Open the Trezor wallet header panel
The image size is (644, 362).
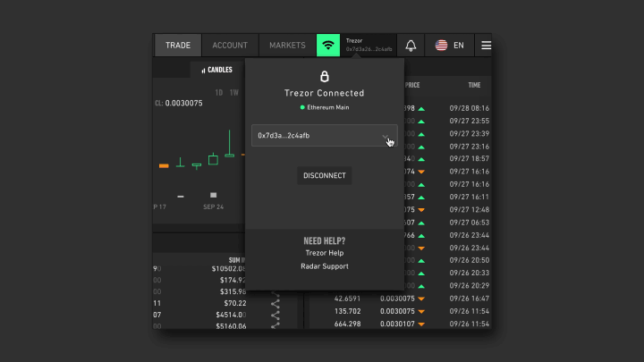pyautogui.click(x=369, y=46)
